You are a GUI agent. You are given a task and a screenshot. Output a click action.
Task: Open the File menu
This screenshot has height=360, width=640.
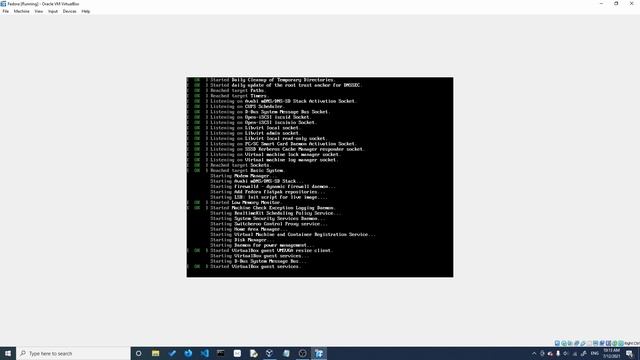pyautogui.click(x=6, y=11)
